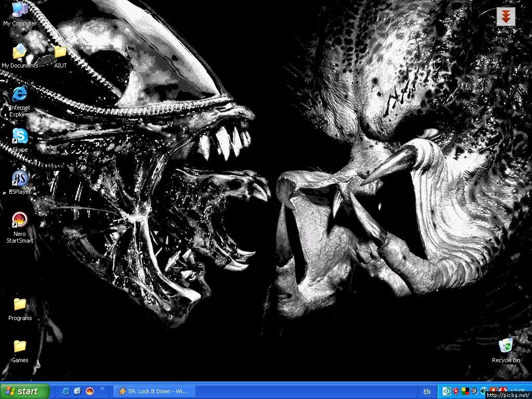Click the second Quick Launch icon
532x399 pixels.
[x=78, y=391]
